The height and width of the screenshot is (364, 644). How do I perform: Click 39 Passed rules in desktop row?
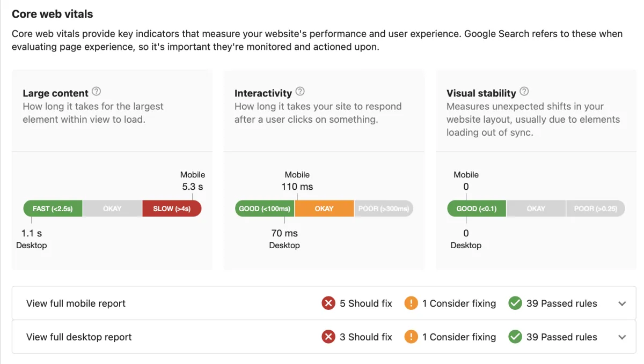tap(561, 337)
